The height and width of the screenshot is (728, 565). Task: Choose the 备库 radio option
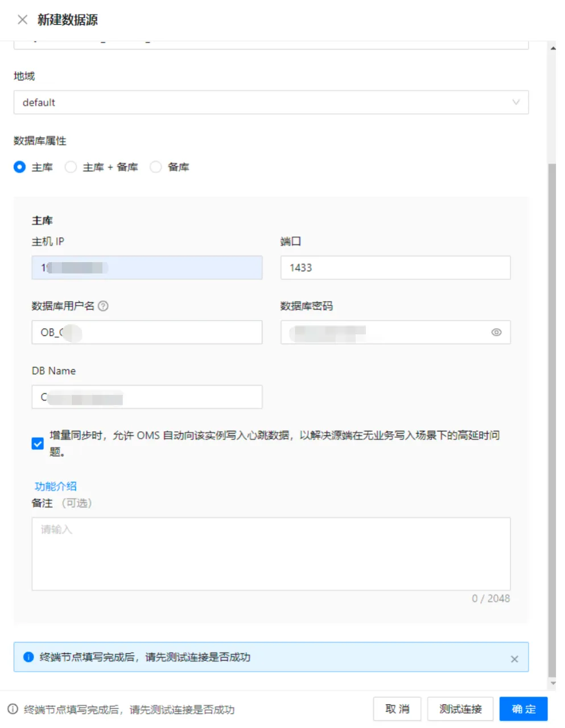tap(156, 167)
